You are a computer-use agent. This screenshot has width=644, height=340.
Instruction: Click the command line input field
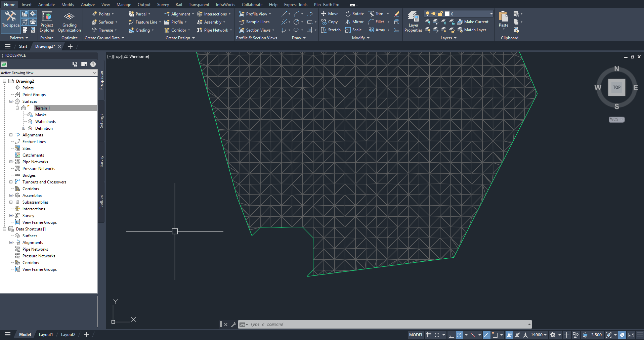click(386, 325)
